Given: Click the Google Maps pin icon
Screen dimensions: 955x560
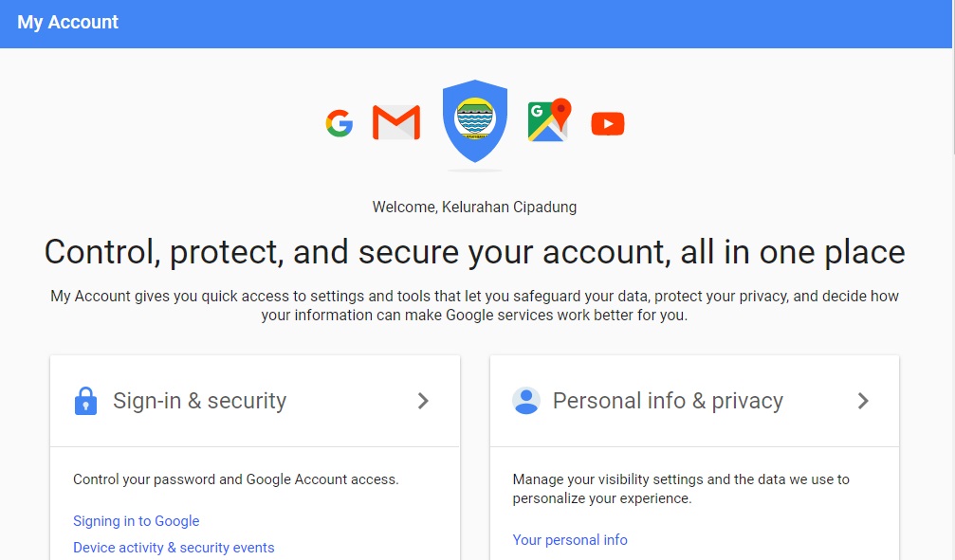Looking at the screenshot, I should pyautogui.click(x=549, y=120).
